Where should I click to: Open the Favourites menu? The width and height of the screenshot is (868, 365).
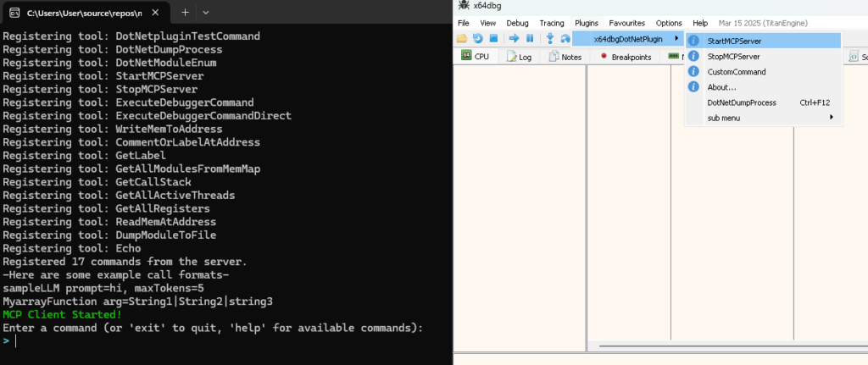click(x=626, y=23)
